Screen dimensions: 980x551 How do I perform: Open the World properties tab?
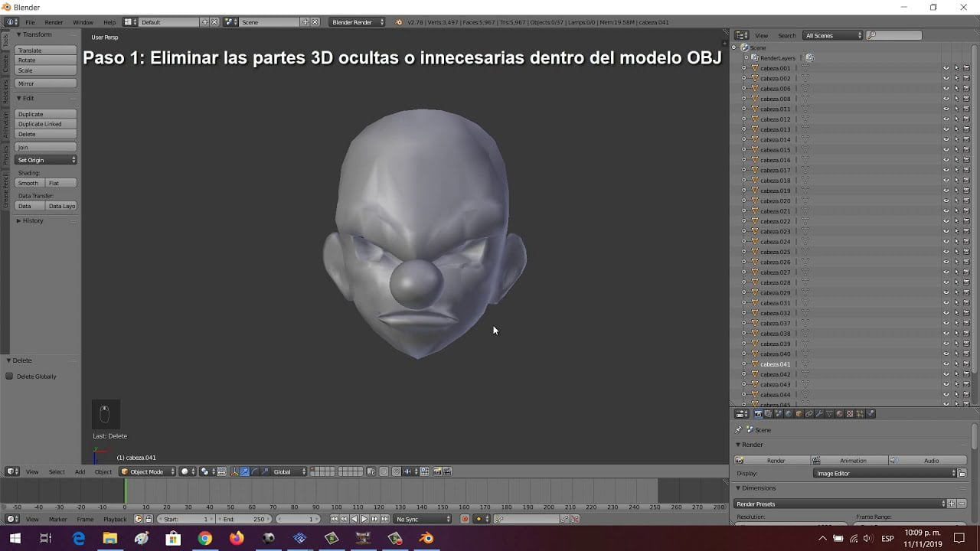[789, 413]
